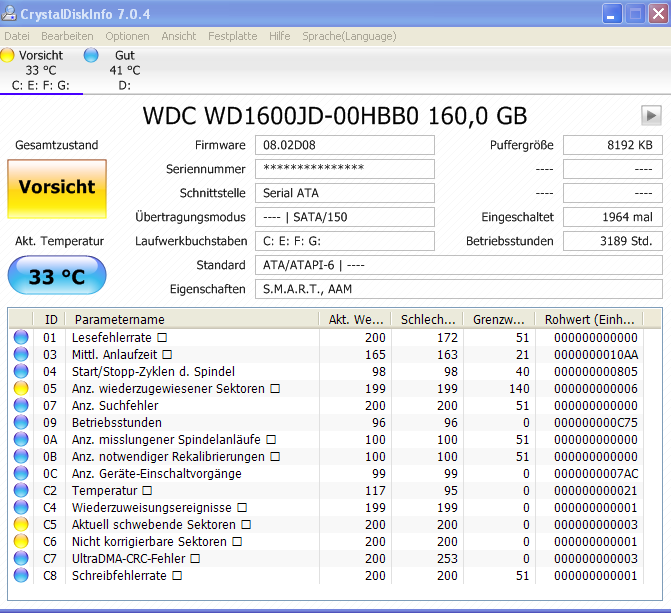
Task: Click raw value 000000000021 of Temperatur
Action: coord(596,491)
